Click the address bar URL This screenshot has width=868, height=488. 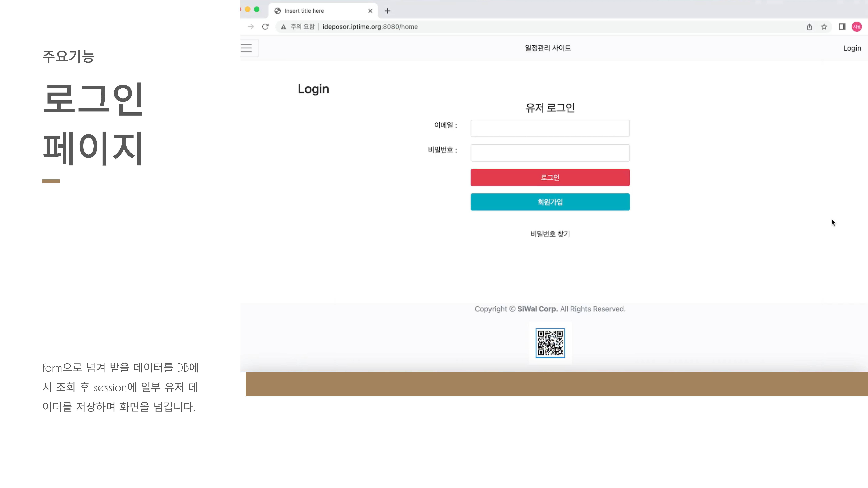[370, 27]
